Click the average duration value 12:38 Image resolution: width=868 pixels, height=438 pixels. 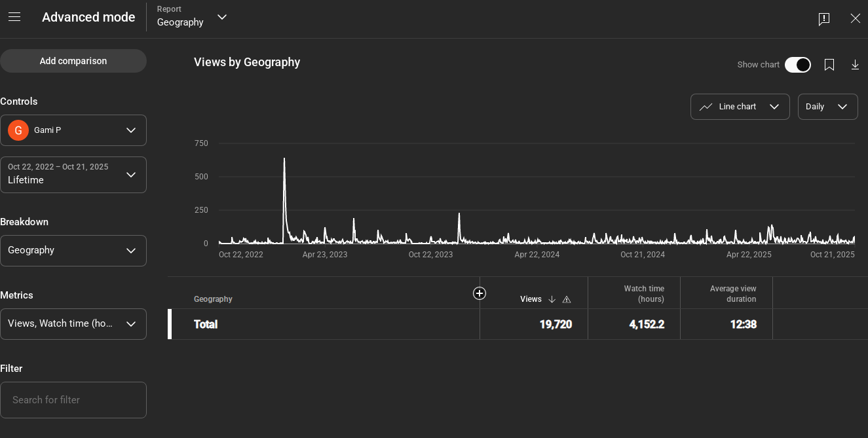tap(744, 324)
